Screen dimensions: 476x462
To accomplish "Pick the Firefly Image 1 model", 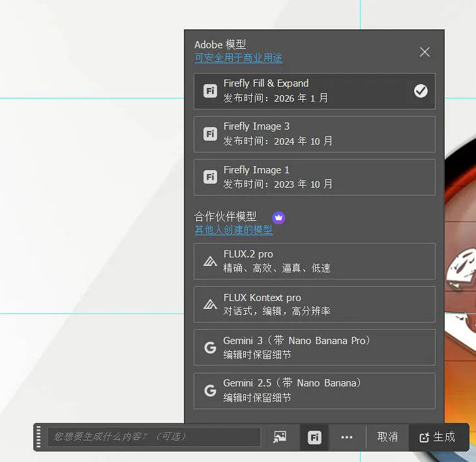I will click(x=314, y=177).
